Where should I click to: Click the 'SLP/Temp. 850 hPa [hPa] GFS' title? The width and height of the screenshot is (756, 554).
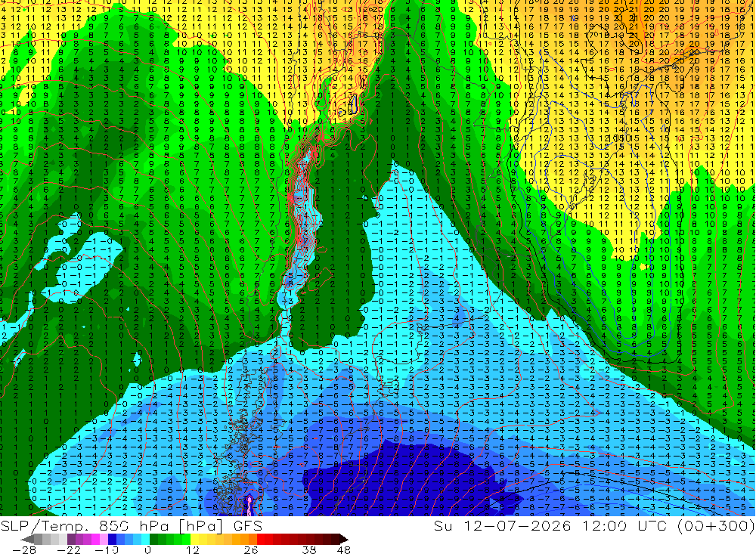pos(131,525)
